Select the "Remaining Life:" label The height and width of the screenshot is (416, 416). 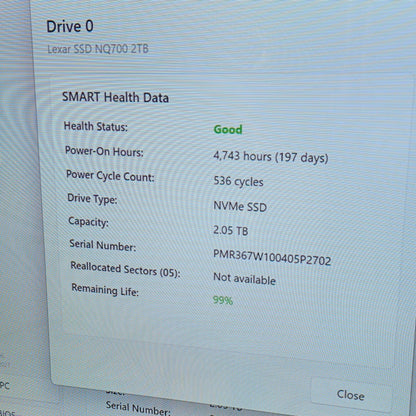[105, 290]
